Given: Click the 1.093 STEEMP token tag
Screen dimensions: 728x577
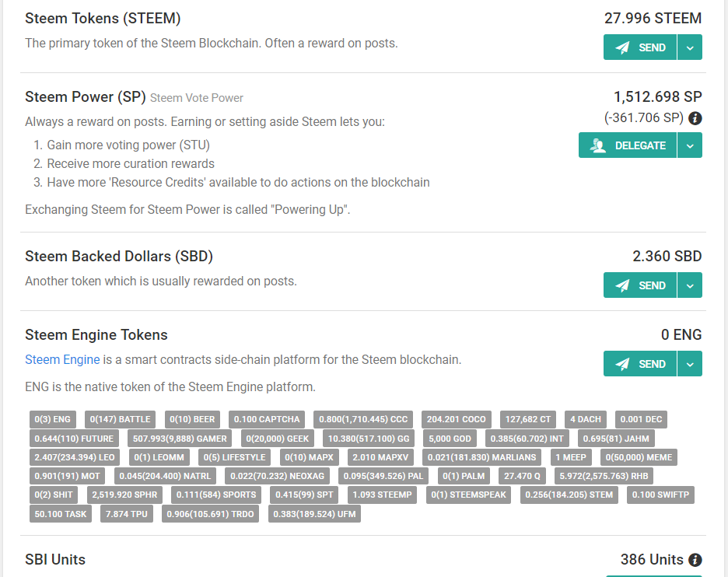Looking at the screenshot, I should tap(382, 495).
